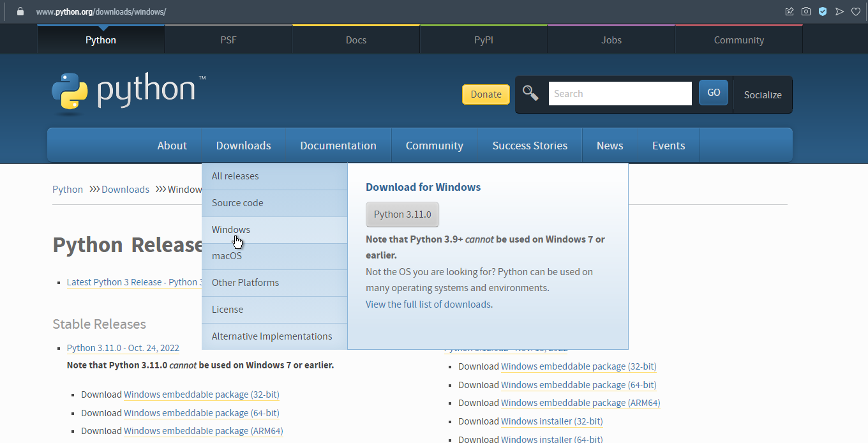Switch to the Docs top tab

click(356, 40)
